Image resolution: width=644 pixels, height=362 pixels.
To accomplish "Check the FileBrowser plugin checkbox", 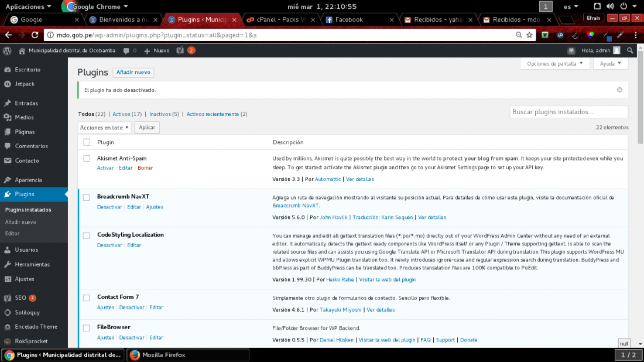I will click(x=86, y=328).
